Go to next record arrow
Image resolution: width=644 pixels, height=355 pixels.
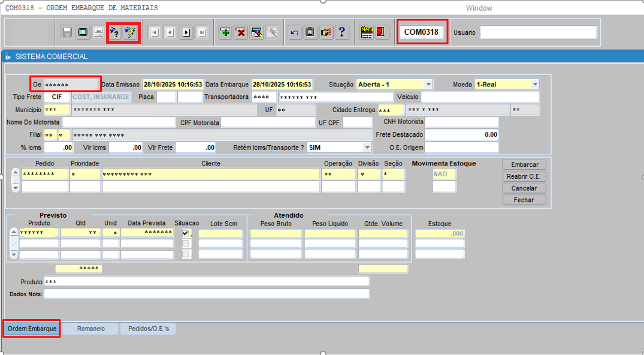[x=186, y=32]
